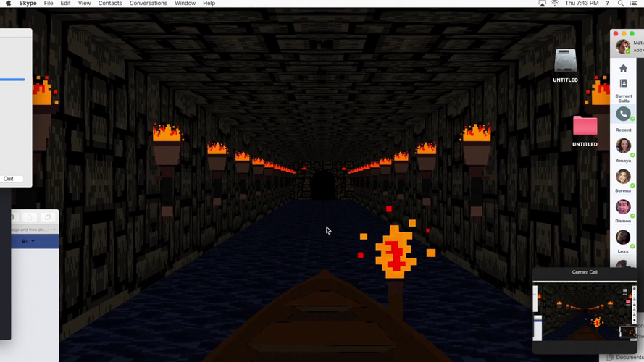The width and height of the screenshot is (644, 362).
Task: Click the Skype profile avatar
Action: [x=623, y=46]
